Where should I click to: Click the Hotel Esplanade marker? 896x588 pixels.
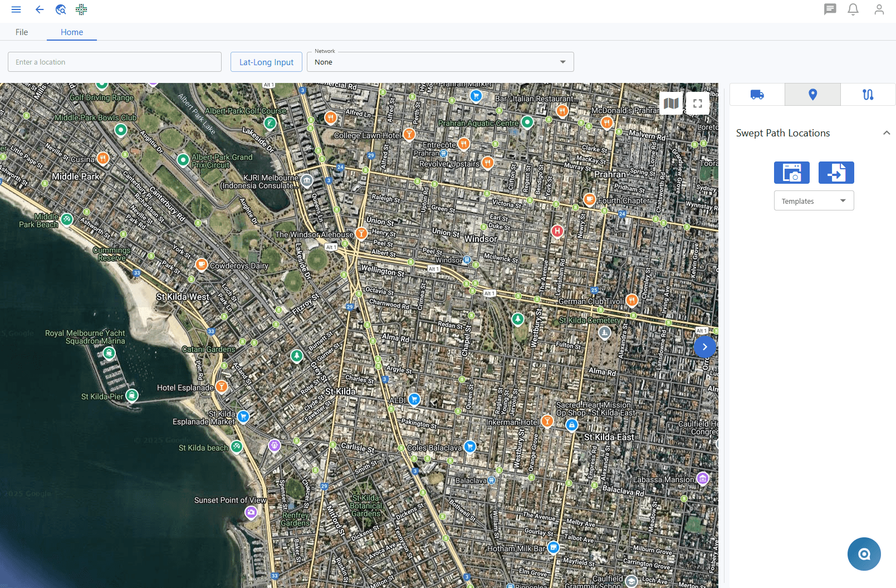pos(222,386)
